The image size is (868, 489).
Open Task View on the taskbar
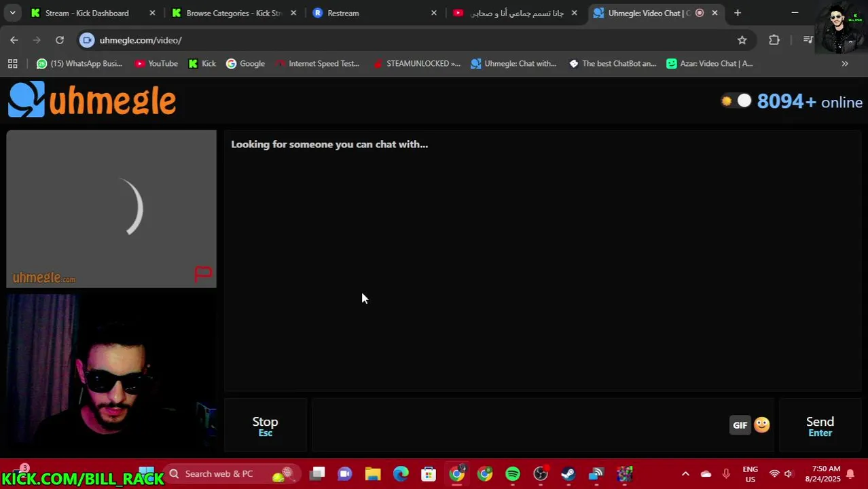(317, 473)
